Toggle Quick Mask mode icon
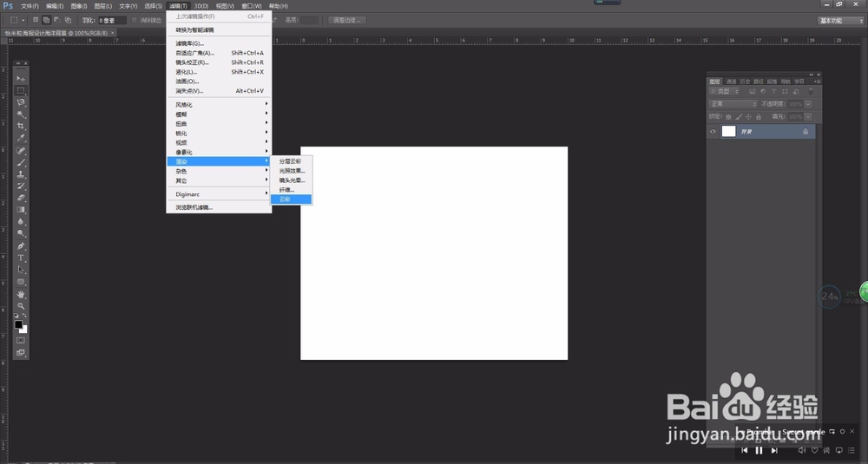868x464 pixels. click(x=21, y=340)
